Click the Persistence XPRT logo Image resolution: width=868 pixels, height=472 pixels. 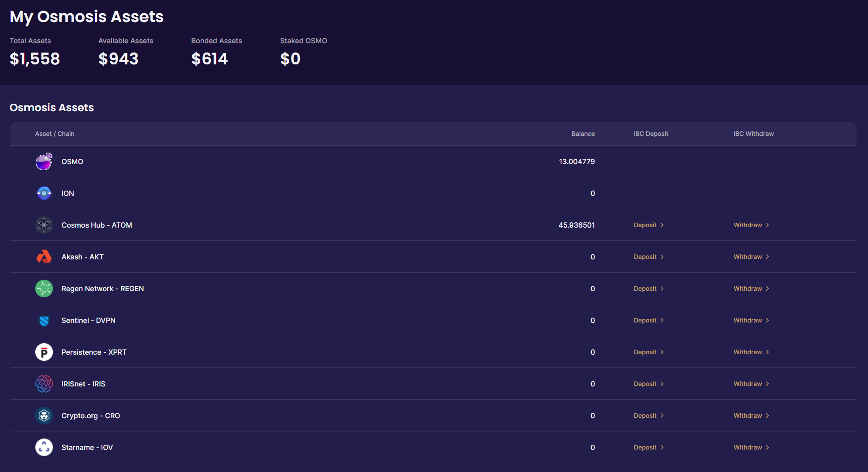pyautogui.click(x=44, y=352)
